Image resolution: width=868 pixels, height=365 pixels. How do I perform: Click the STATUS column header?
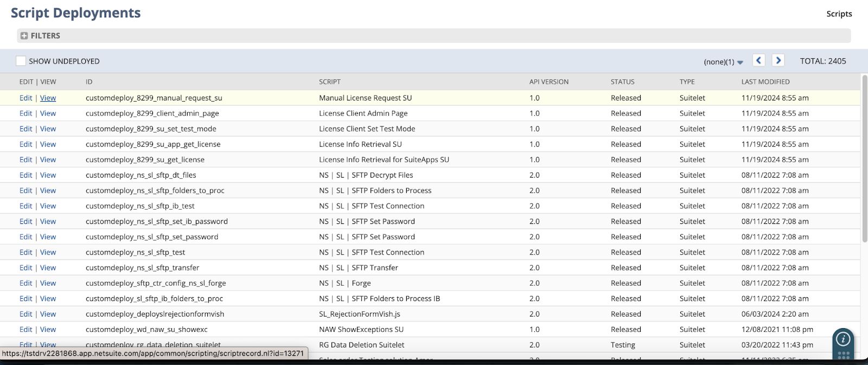[x=623, y=82]
